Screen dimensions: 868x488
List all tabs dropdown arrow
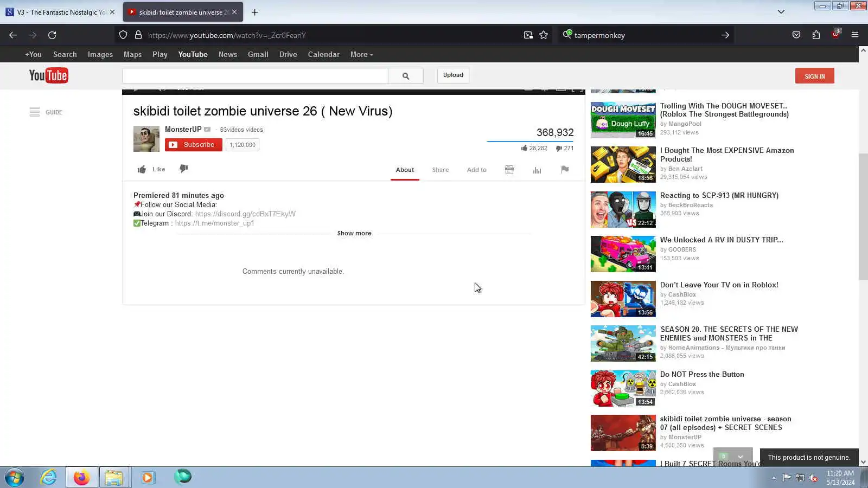[781, 12]
